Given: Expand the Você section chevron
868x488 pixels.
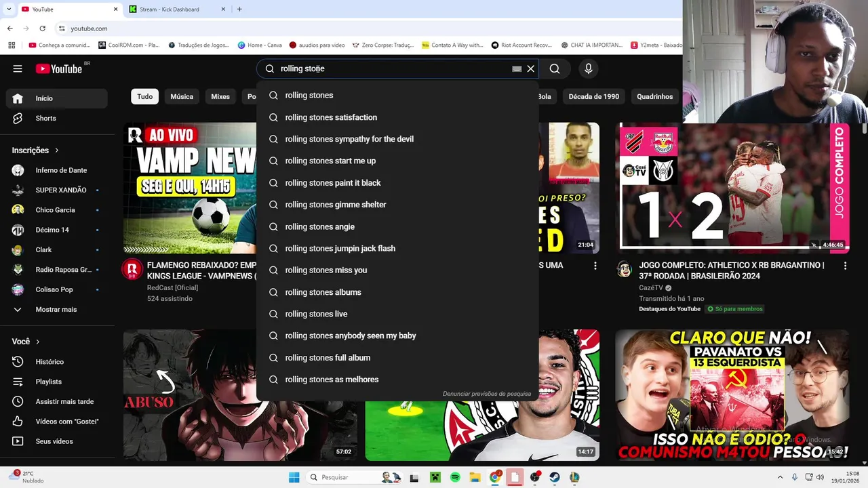Looking at the screenshot, I should (x=38, y=342).
